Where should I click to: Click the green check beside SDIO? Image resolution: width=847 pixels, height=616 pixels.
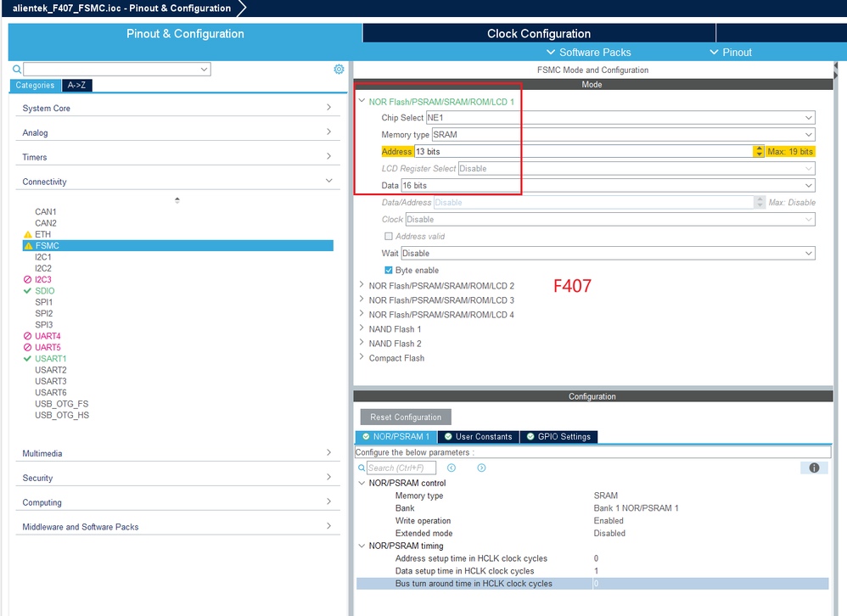click(x=27, y=291)
